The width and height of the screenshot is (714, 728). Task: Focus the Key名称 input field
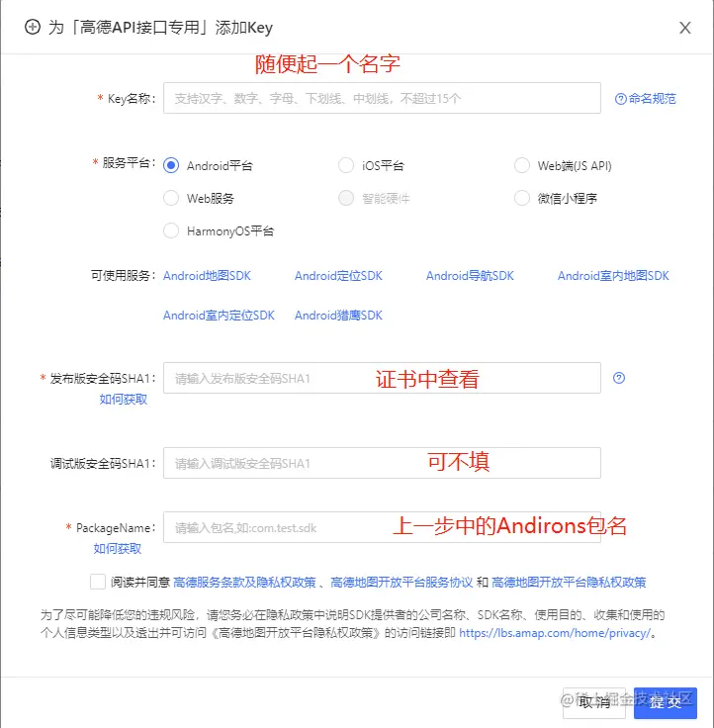pos(382,98)
